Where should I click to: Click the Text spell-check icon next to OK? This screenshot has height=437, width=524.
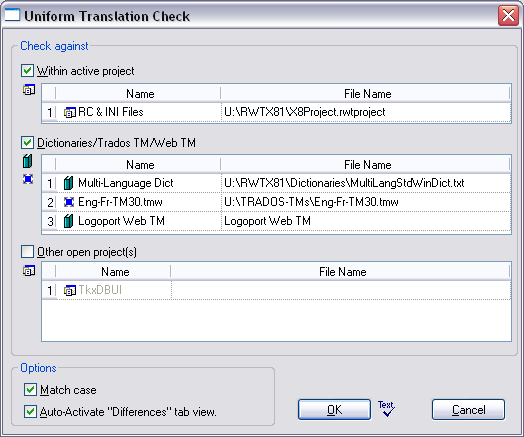pos(386,409)
